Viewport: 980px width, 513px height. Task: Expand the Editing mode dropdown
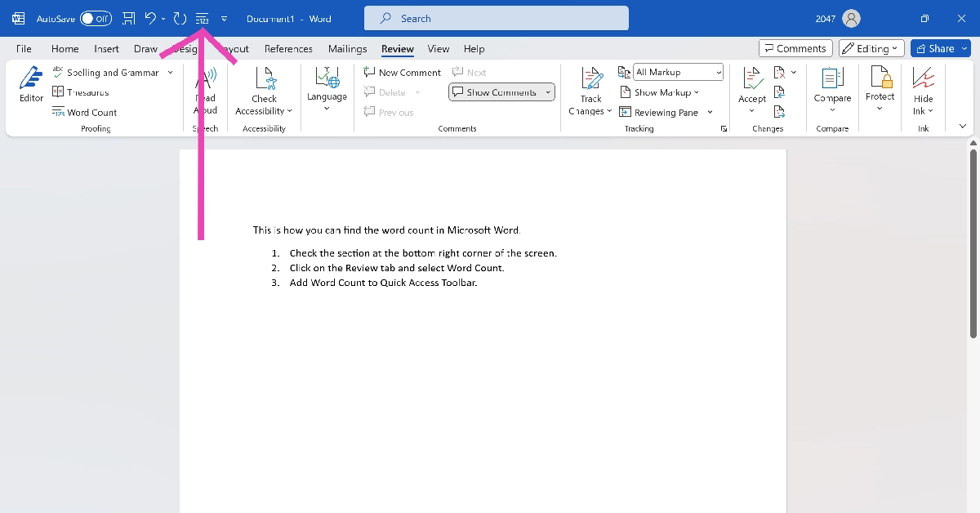pyautogui.click(x=871, y=48)
